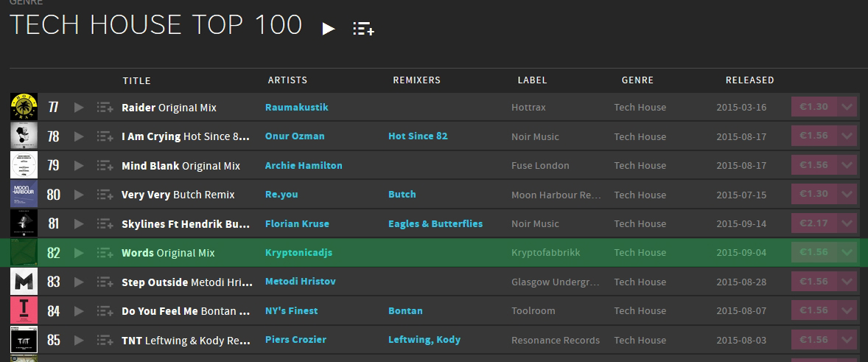Expand purchase options arrow for Raider
868x362 pixels.
(x=847, y=108)
